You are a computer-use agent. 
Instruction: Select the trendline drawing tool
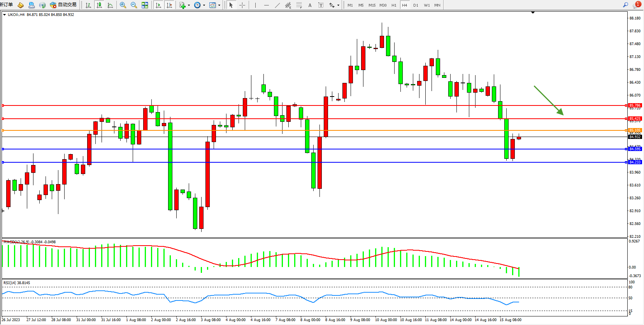[x=277, y=5]
